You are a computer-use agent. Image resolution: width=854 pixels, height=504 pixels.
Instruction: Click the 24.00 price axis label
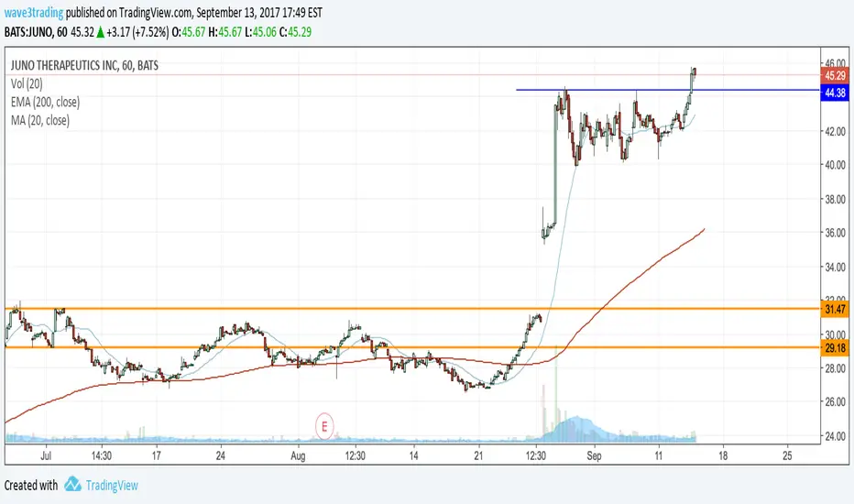[x=835, y=436]
